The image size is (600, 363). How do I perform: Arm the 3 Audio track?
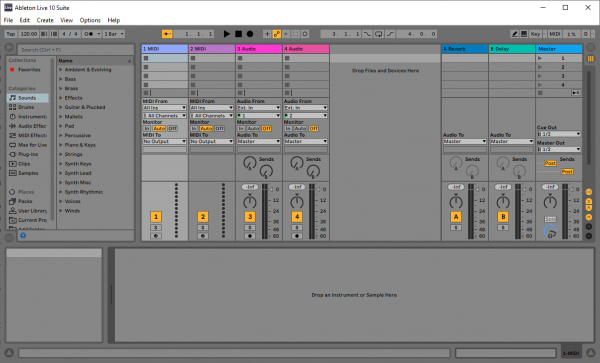(250, 236)
